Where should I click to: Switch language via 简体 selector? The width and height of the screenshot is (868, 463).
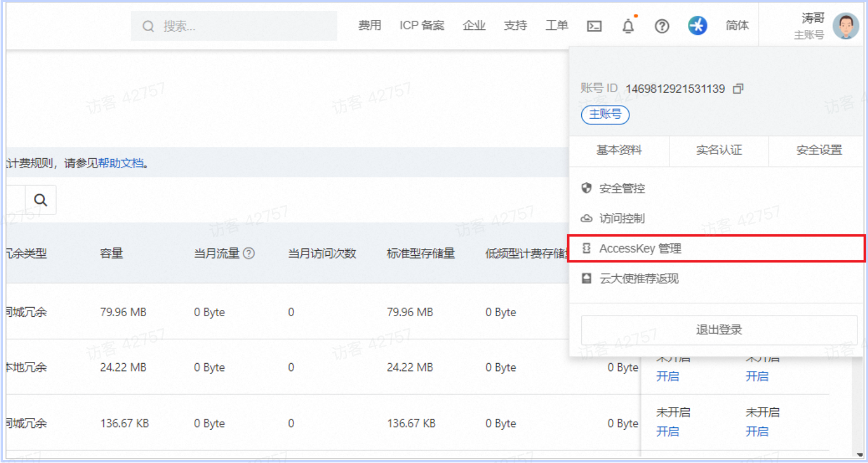tap(737, 25)
